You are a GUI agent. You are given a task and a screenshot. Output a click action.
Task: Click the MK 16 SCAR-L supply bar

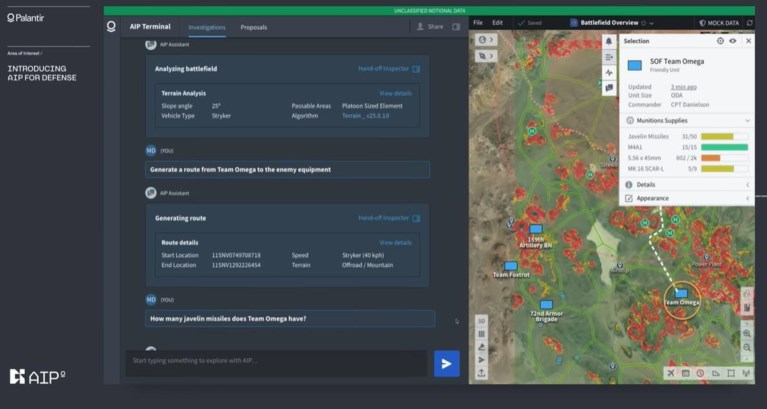724,169
